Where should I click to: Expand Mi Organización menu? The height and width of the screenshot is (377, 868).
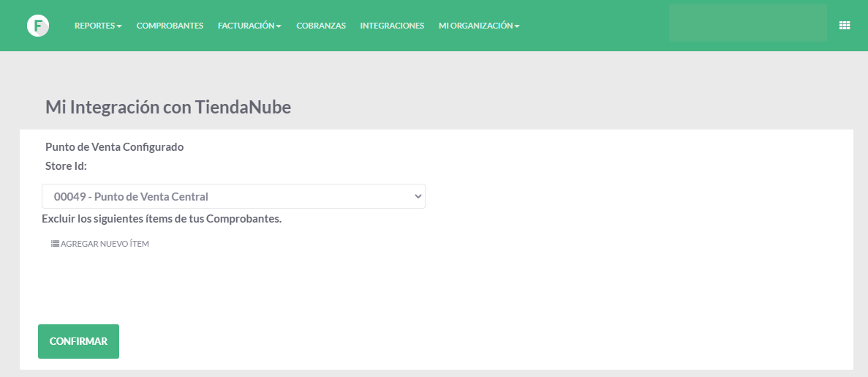click(479, 26)
